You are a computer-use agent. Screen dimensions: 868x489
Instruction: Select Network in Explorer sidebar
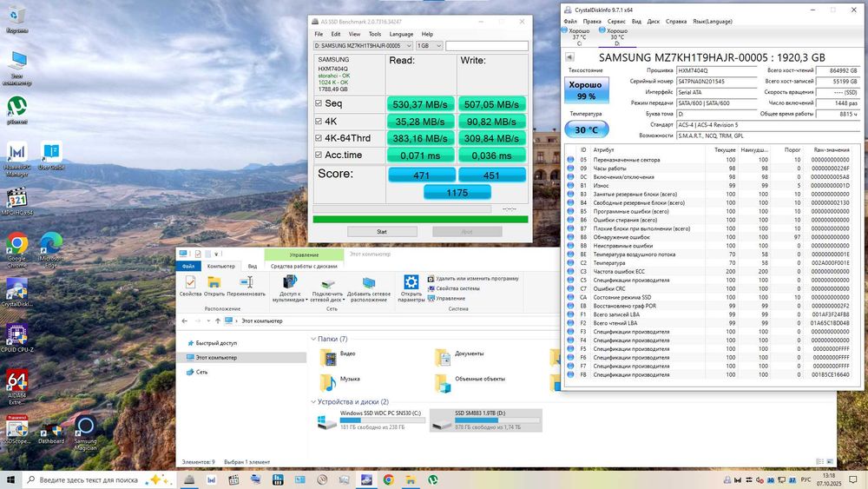point(197,372)
